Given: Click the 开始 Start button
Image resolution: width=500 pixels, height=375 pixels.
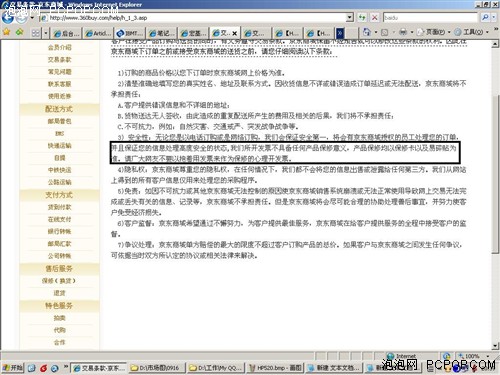Looking at the screenshot, I should pyautogui.click(x=12, y=368).
